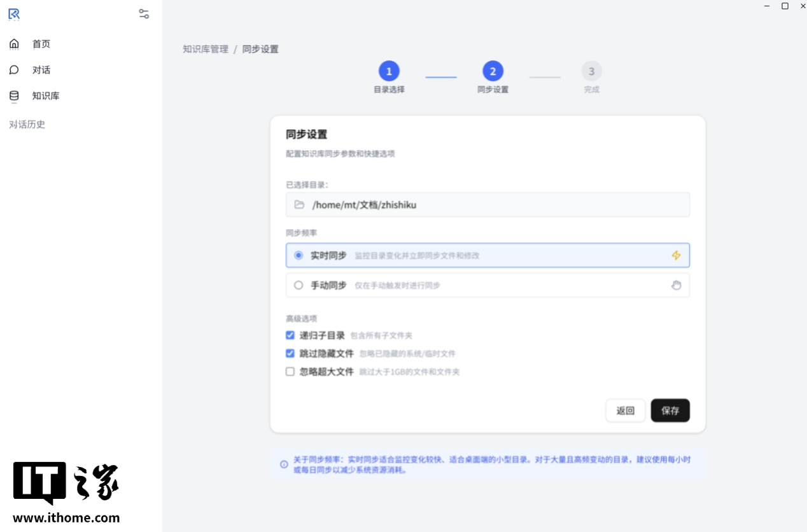Click the 知识库管理 breadcrumb link
807x532 pixels.
(x=204, y=48)
